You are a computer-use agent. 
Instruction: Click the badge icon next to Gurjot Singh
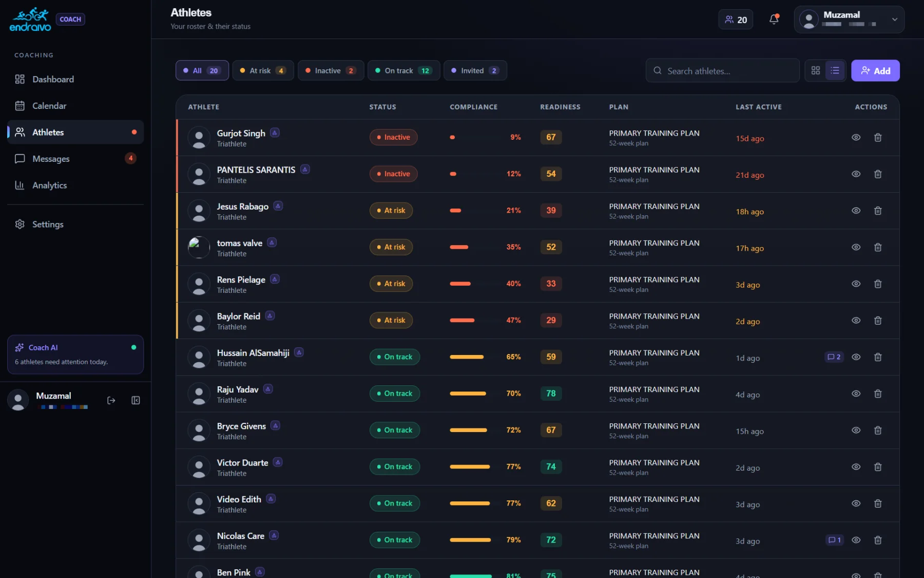[x=275, y=133]
